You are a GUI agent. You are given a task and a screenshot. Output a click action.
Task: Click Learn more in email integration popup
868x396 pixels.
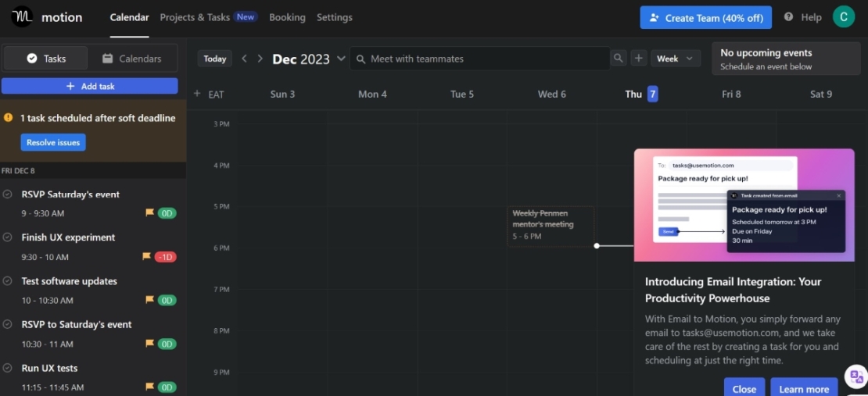click(x=803, y=389)
